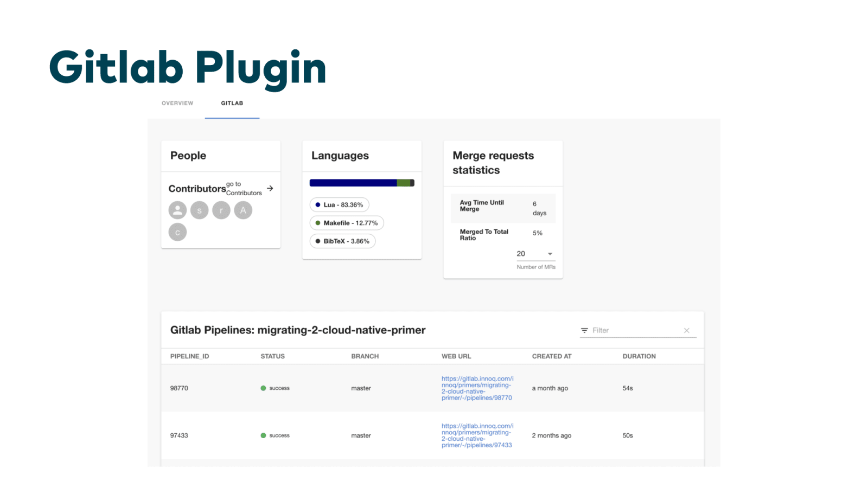Click the success status for pipeline 97433
This screenshot has height=488, width=868.
(x=275, y=435)
